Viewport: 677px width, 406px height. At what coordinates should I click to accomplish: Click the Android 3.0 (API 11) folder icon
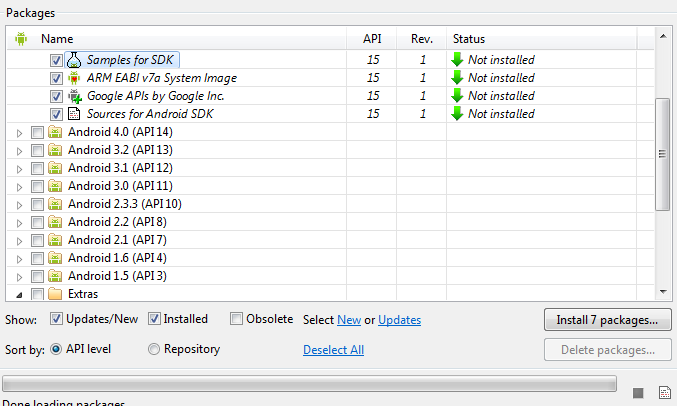pyautogui.click(x=55, y=186)
